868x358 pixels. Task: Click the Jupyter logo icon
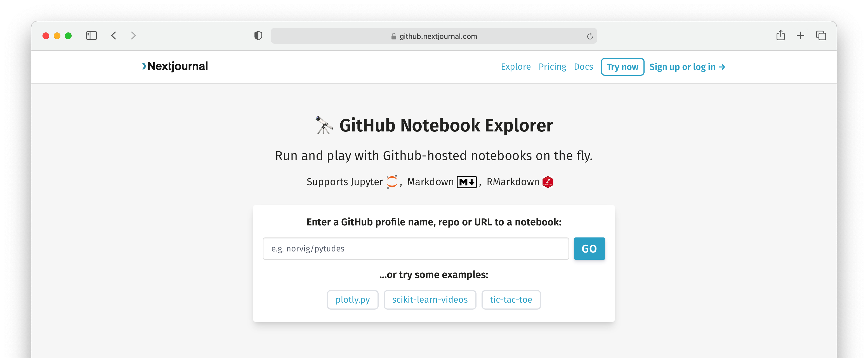pos(392,182)
